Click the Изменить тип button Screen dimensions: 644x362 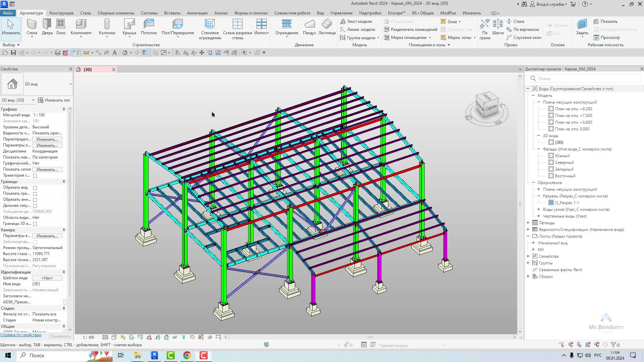(55, 100)
